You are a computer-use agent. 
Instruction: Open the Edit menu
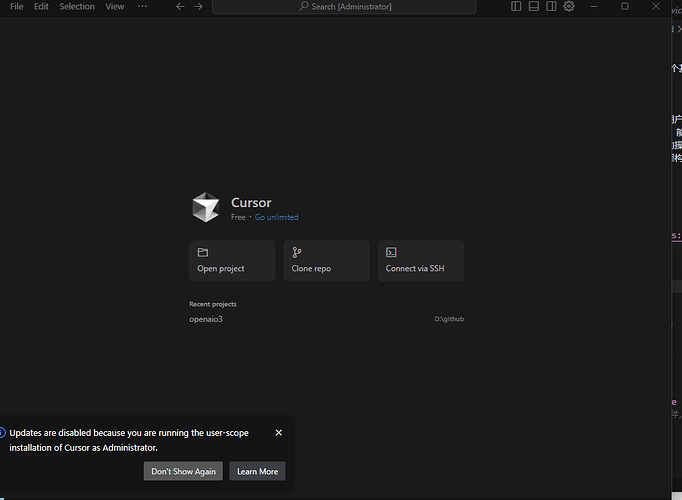tap(41, 7)
